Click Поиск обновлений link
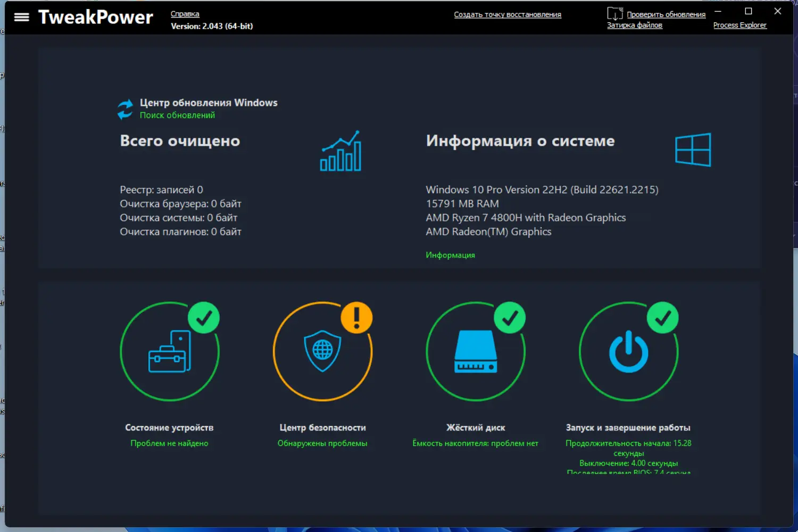Image resolution: width=798 pixels, height=532 pixels. 177,115
